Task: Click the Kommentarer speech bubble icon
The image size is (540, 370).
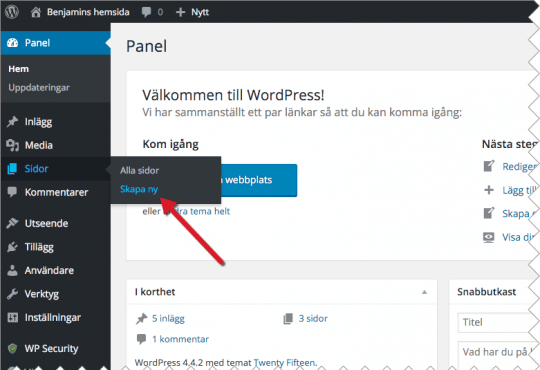Action: (x=12, y=192)
